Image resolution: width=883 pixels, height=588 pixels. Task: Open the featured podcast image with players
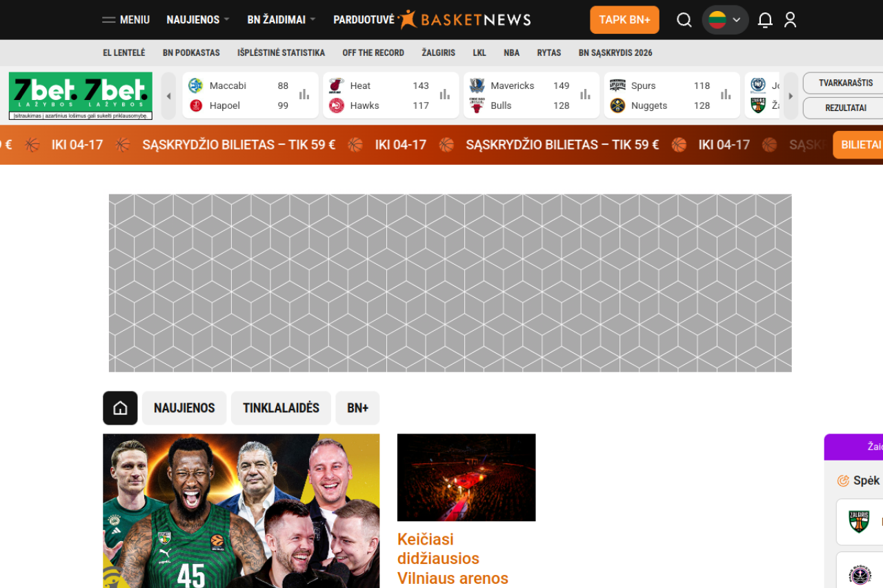(x=241, y=511)
